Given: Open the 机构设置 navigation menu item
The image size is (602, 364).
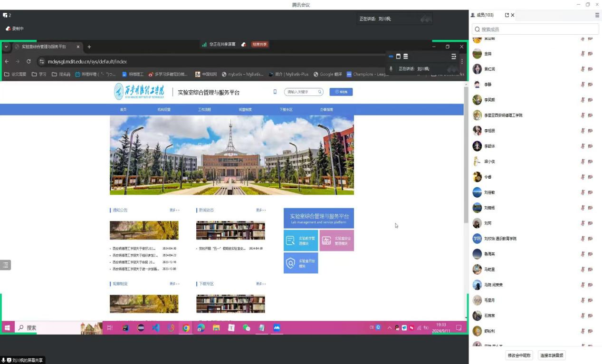Looking at the screenshot, I should point(164,110).
